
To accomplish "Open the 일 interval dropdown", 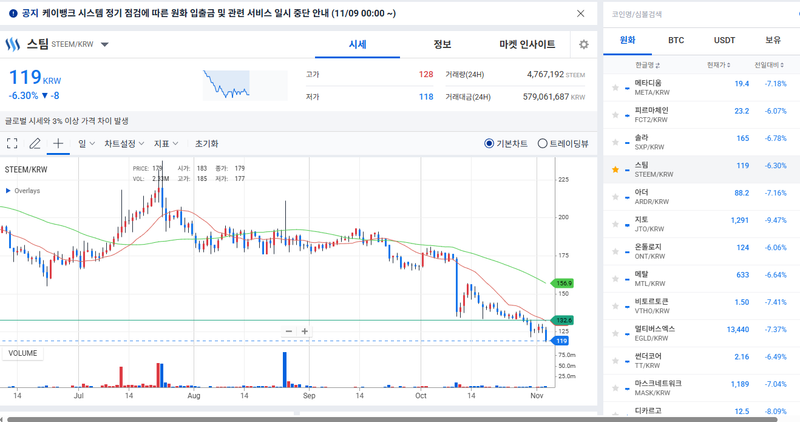I will (86, 143).
